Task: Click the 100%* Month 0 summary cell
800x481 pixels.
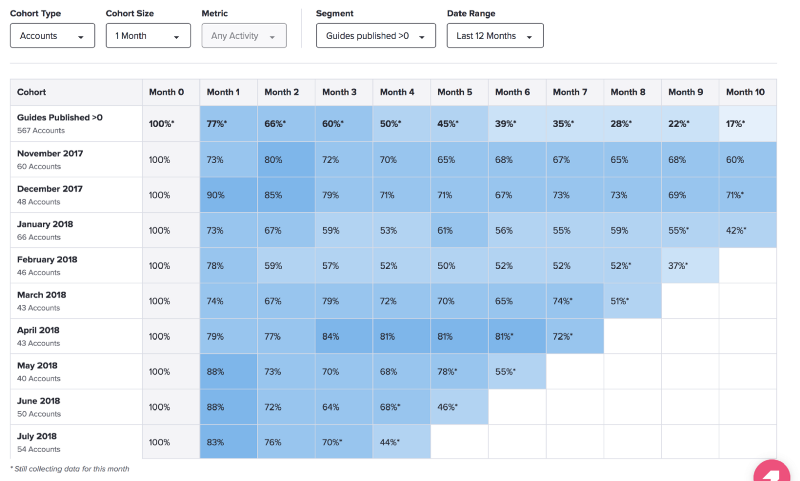Action: (x=171, y=123)
